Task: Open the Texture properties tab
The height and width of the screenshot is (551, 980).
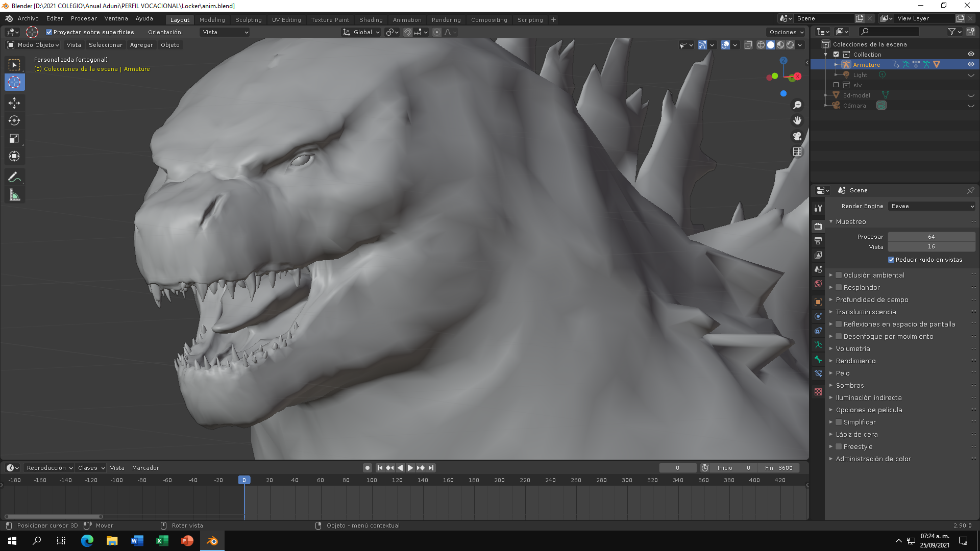Action: (818, 392)
